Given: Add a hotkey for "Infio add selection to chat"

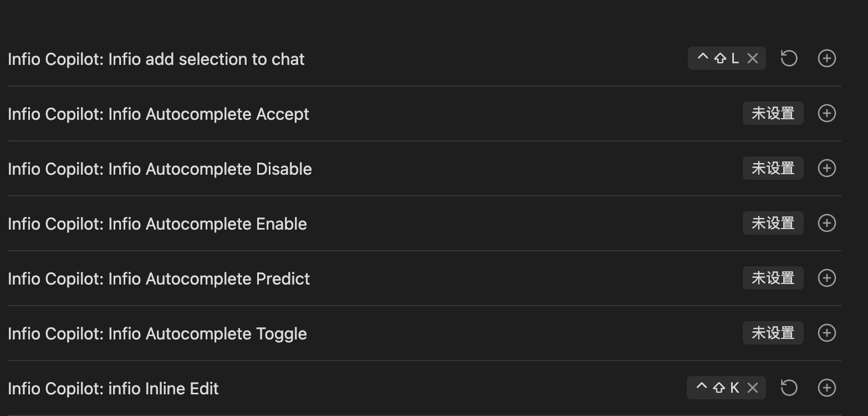Looking at the screenshot, I should (826, 58).
